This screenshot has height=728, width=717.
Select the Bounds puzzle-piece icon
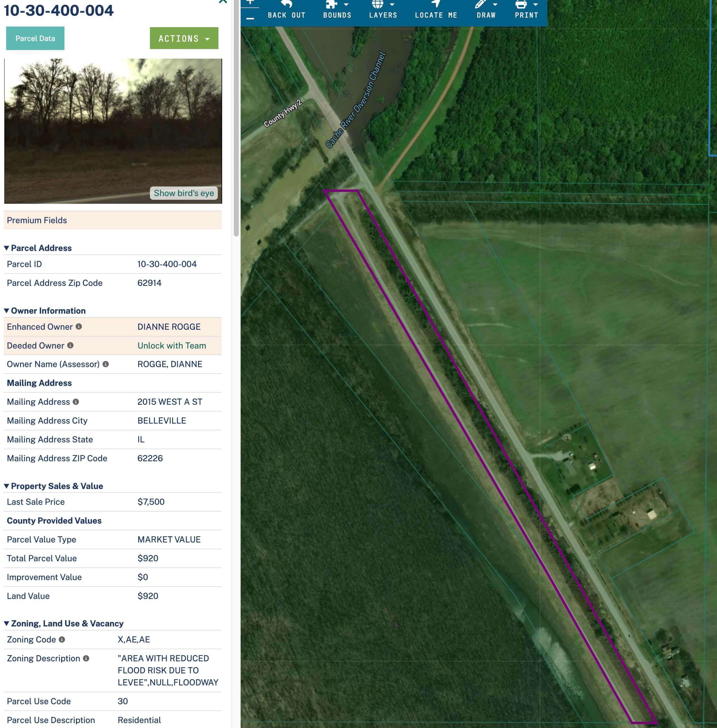(331, 5)
